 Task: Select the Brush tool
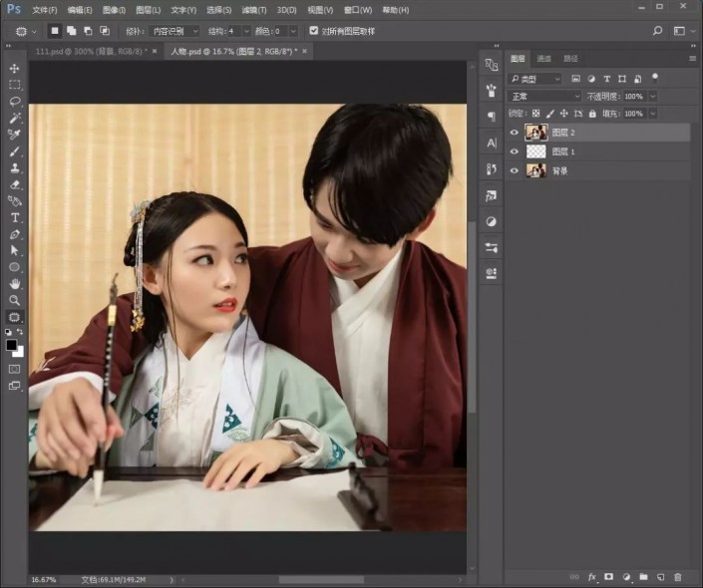tap(14, 151)
